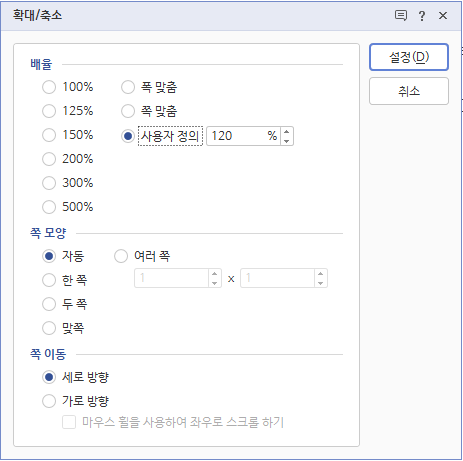Lower the second multi-page count stepper
The width and height of the screenshot is (463, 461).
click(320, 283)
